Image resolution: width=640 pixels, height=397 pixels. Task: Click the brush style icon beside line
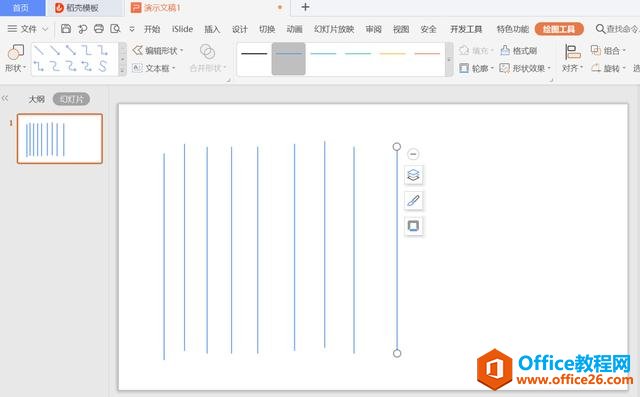pyautogui.click(x=413, y=200)
